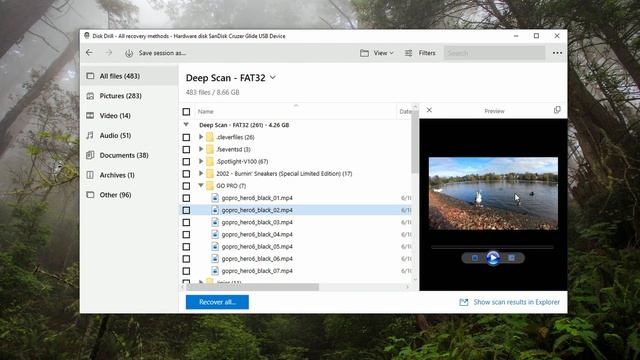Filter by Pictures (283)
The width and height of the screenshot is (640, 360).
coord(129,96)
